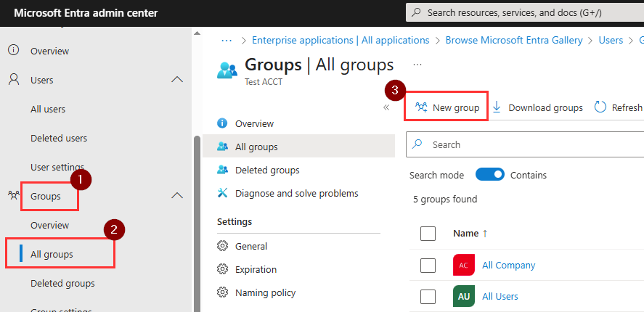Go to Users breadcrumb link
644x312 pixels.
[x=611, y=40]
